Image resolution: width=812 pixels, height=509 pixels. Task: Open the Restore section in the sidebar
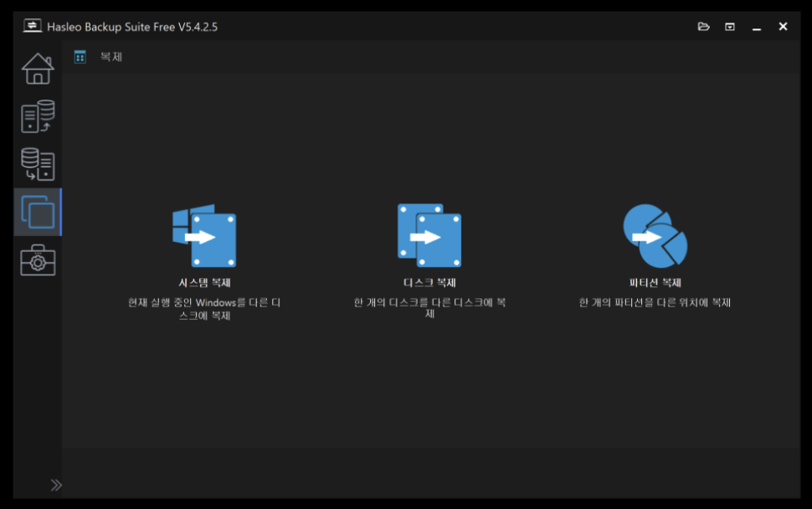click(38, 164)
